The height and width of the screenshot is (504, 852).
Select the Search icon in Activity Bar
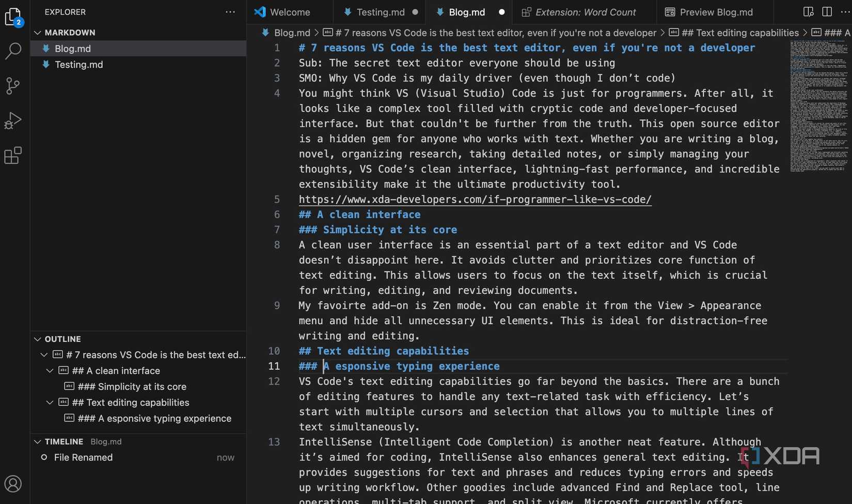coord(13,51)
